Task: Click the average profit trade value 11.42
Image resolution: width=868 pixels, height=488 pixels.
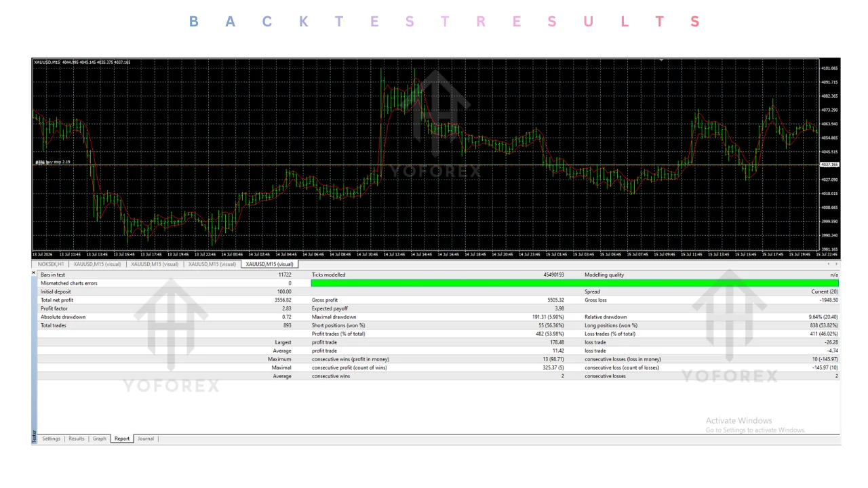Action: point(559,351)
